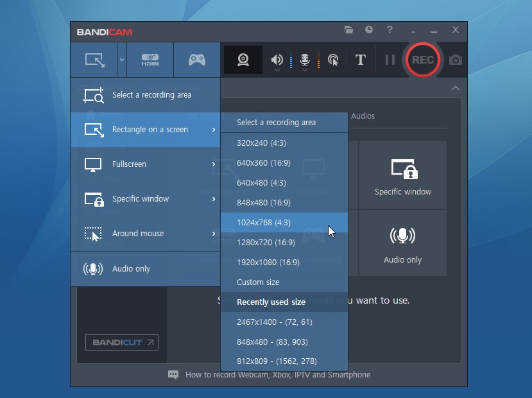The image size is (532, 398).
Task: Click the Audio only microphone icon in menu
Action: (x=93, y=269)
